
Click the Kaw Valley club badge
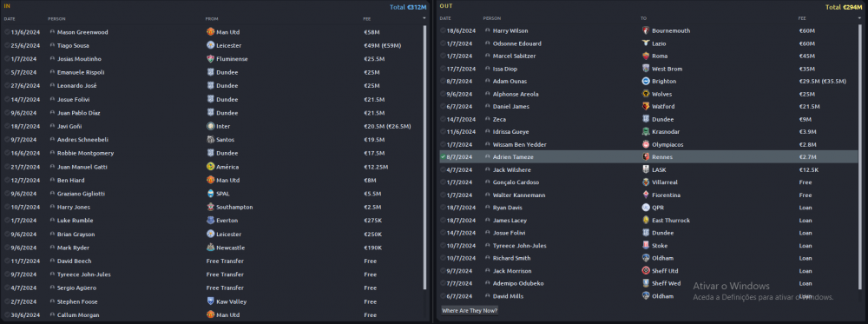[210, 301]
